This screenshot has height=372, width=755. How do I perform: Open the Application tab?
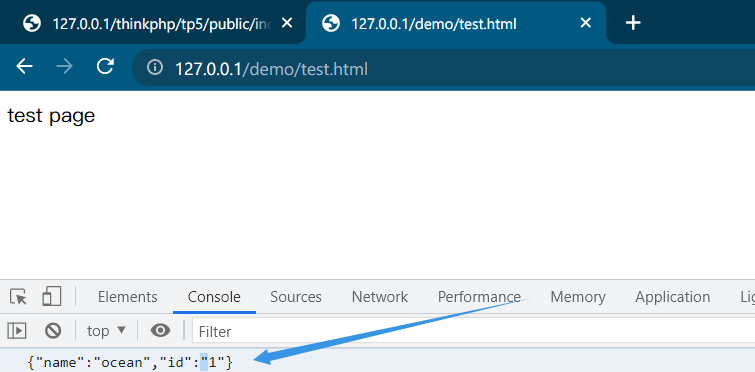click(x=673, y=297)
